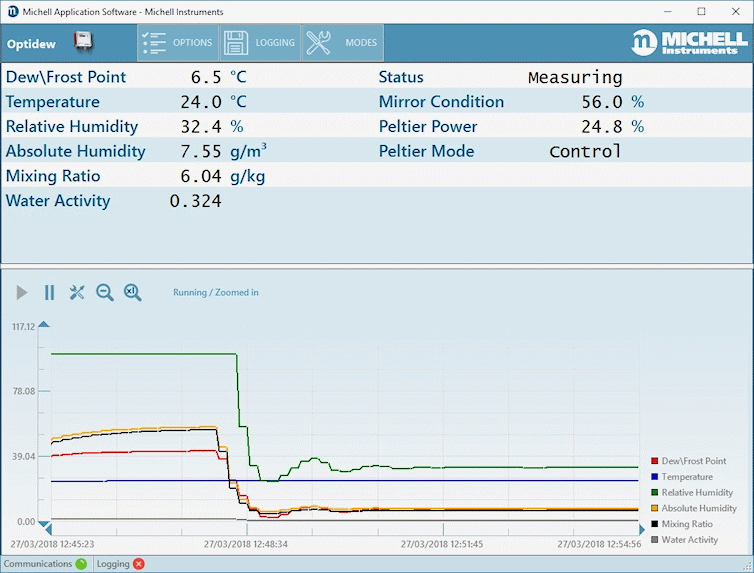
Task: Click the Optidew instrument icon
Action: 83,43
